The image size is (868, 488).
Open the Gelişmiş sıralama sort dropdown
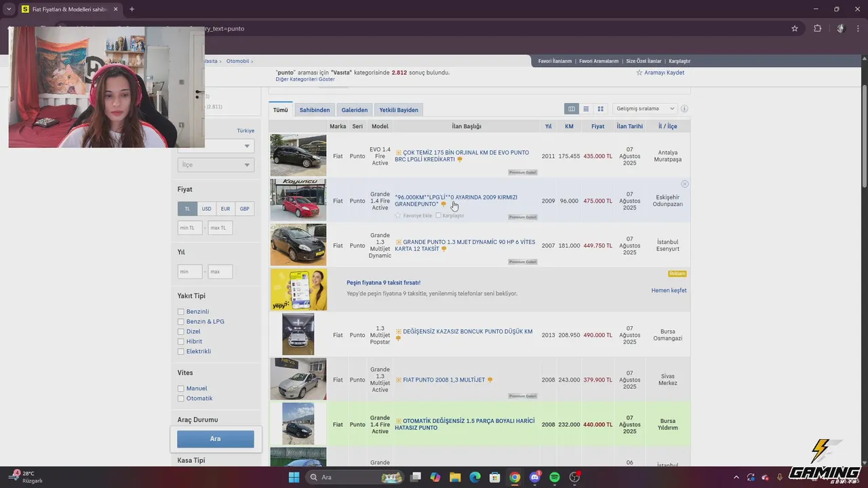[645, 108]
